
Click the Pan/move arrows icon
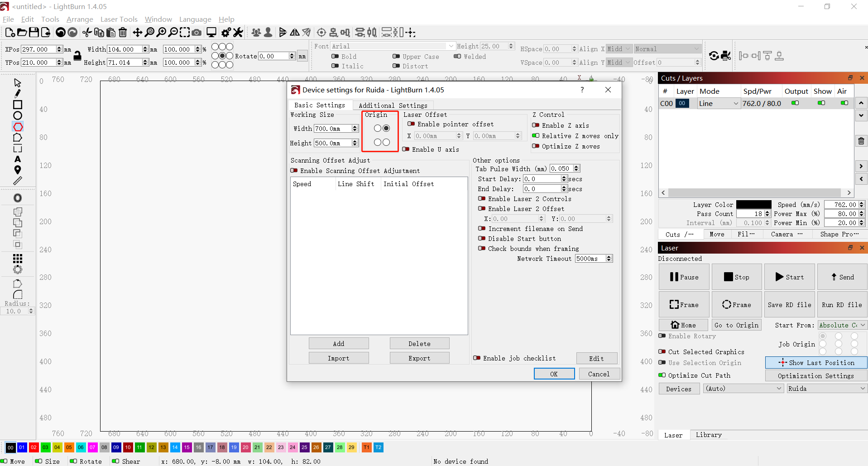pyautogui.click(x=137, y=33)
